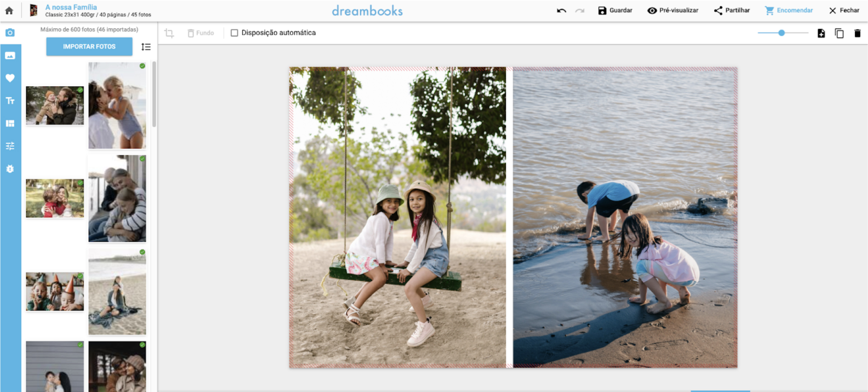Open the Partilhar share option
The image size is (868, 392).
pyautogui.click(x=732, y=10)
